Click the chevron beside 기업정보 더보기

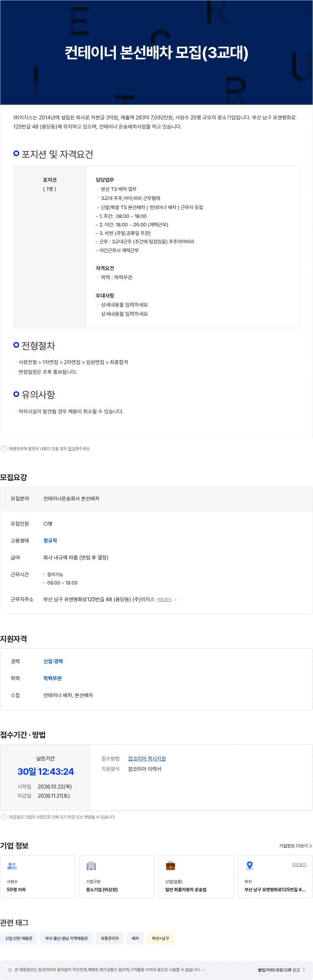coord(311,846)
